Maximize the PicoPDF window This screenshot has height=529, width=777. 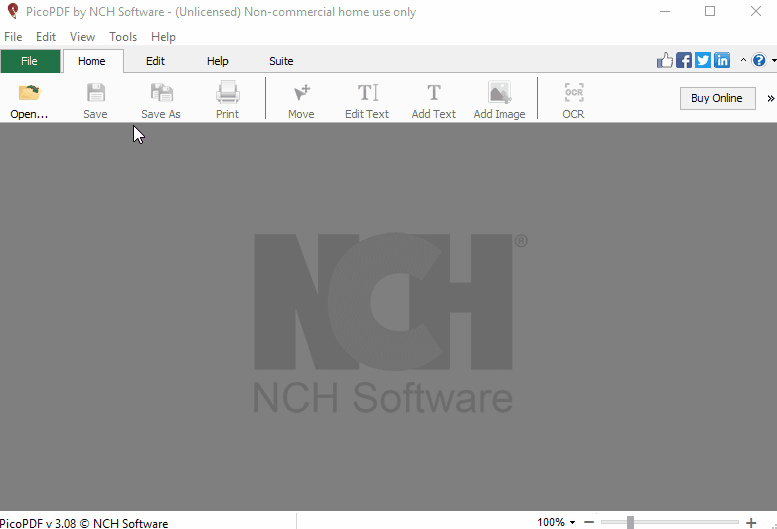(710, 11)
